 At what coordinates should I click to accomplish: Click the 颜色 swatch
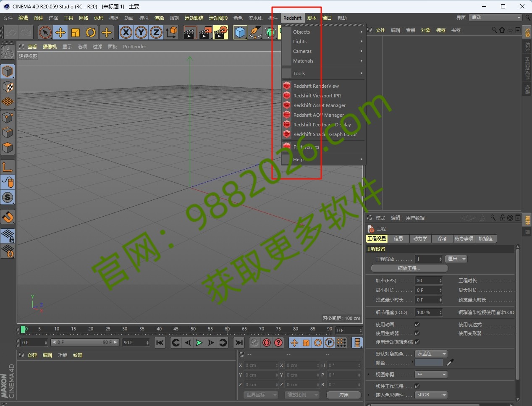[x=429, y=363]
